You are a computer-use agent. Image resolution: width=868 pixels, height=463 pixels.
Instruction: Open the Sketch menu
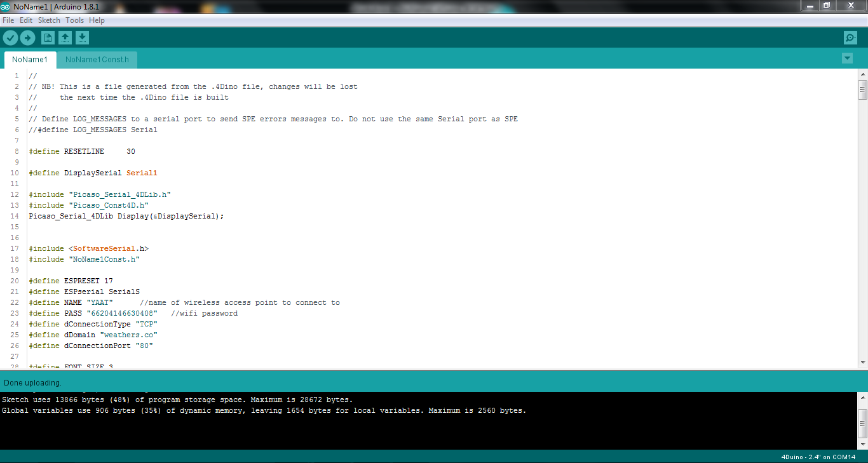click(49, 20)
